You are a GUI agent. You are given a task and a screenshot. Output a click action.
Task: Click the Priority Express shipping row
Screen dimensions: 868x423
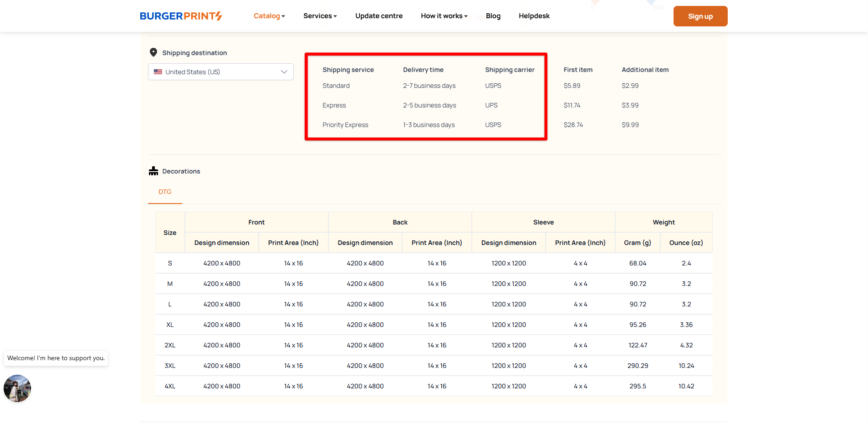pos(345,125)
